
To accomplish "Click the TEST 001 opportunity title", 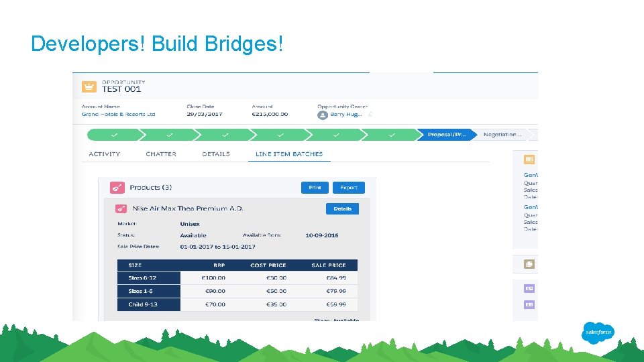I will pos(121,89).
